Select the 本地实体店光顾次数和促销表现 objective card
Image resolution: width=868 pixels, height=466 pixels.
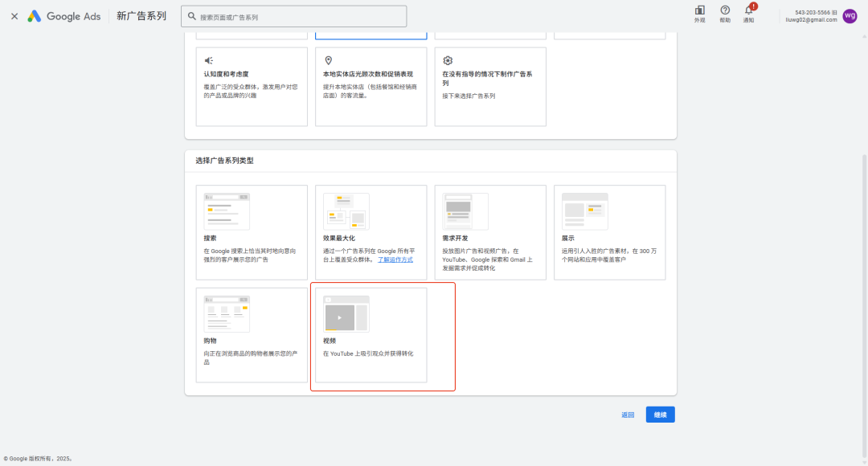coord(371,86)
